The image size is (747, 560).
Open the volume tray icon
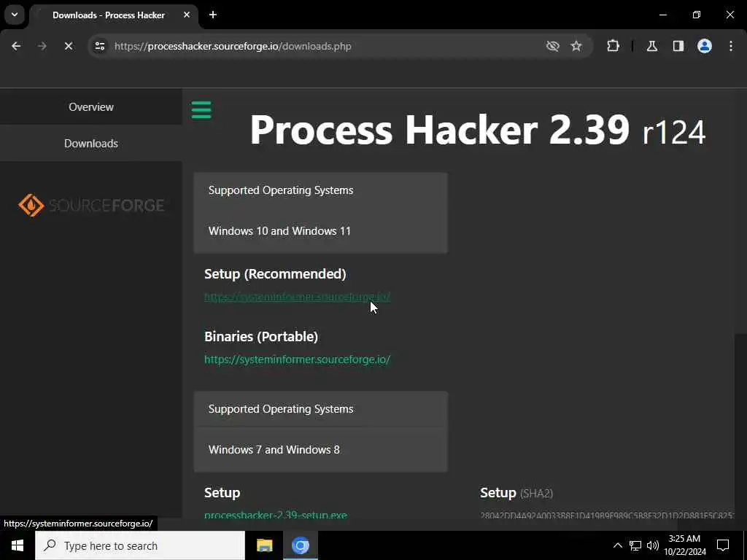[653, 545]
